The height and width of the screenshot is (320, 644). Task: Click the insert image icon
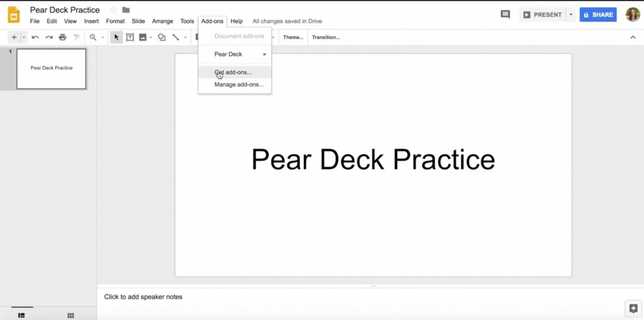[x=143, y=37]
